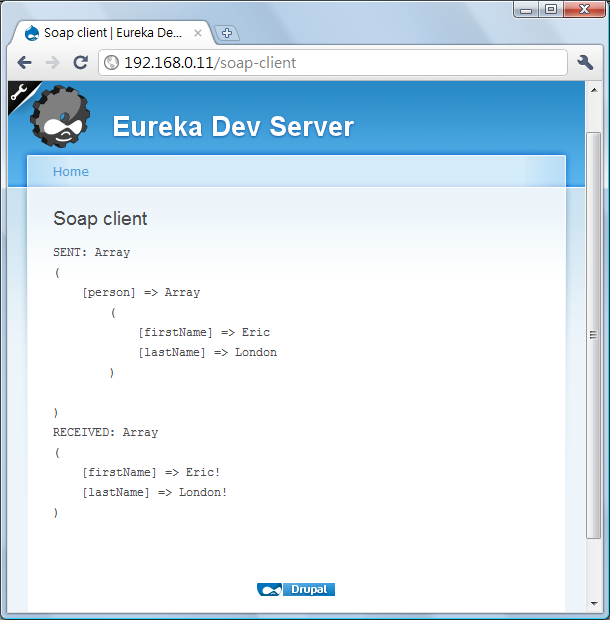This screenshot has height=620, width=610.
Task: Click the scrollbar down arrow
Action: click(593, 604)
